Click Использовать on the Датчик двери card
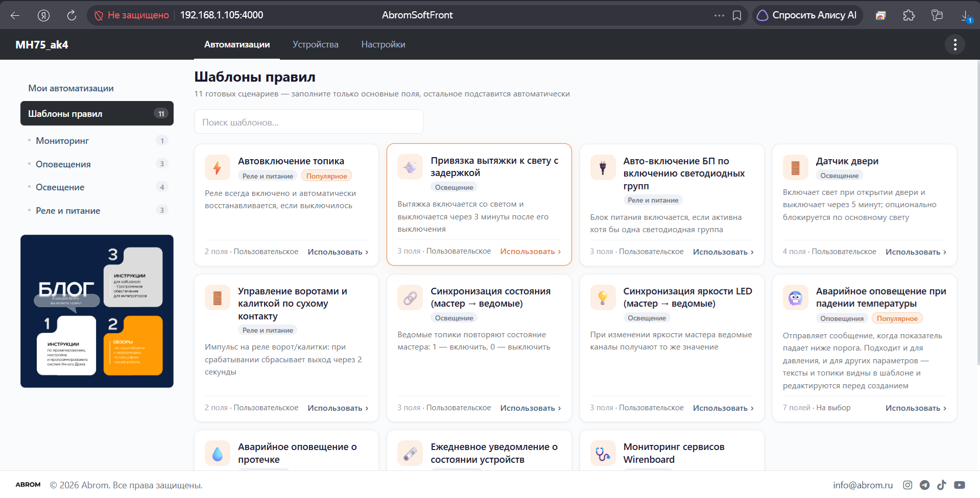This screenshot has width=980, height=498. coord(916,252)
